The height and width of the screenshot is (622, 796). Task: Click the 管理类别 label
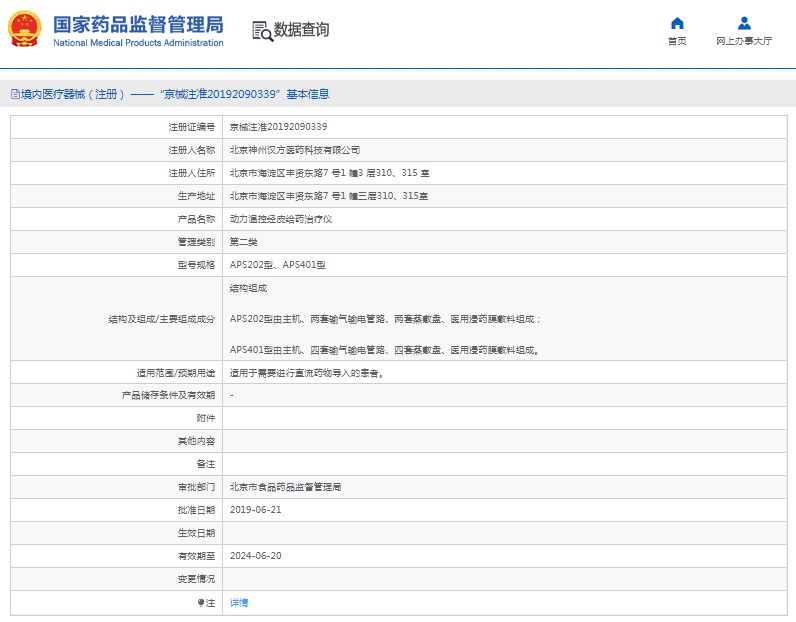coord(196,242)
